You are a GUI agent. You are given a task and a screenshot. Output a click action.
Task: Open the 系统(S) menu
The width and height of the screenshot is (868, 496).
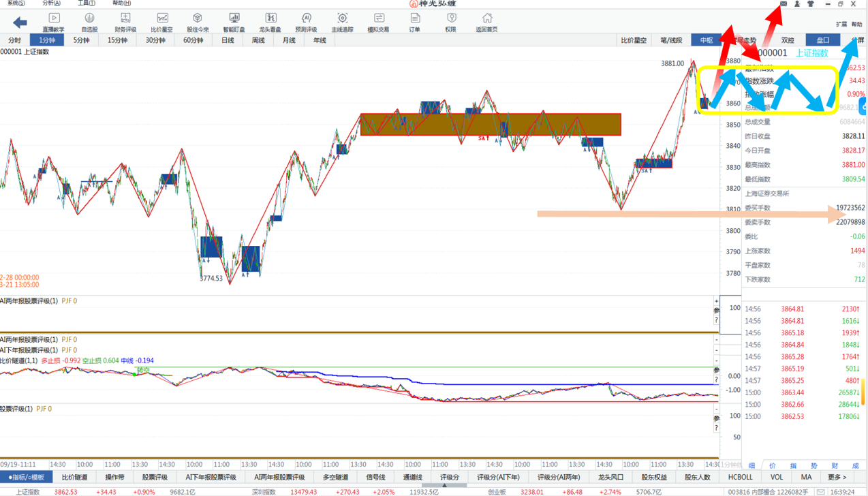click(x=16, y=3)
